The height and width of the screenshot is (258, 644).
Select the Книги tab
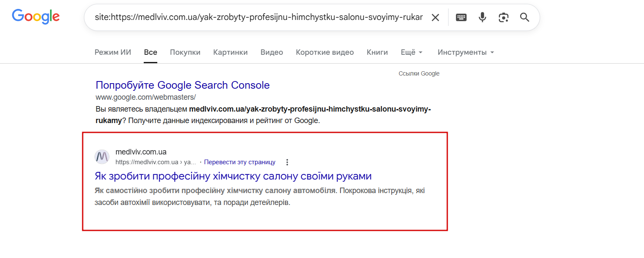(x=377, y=52)
